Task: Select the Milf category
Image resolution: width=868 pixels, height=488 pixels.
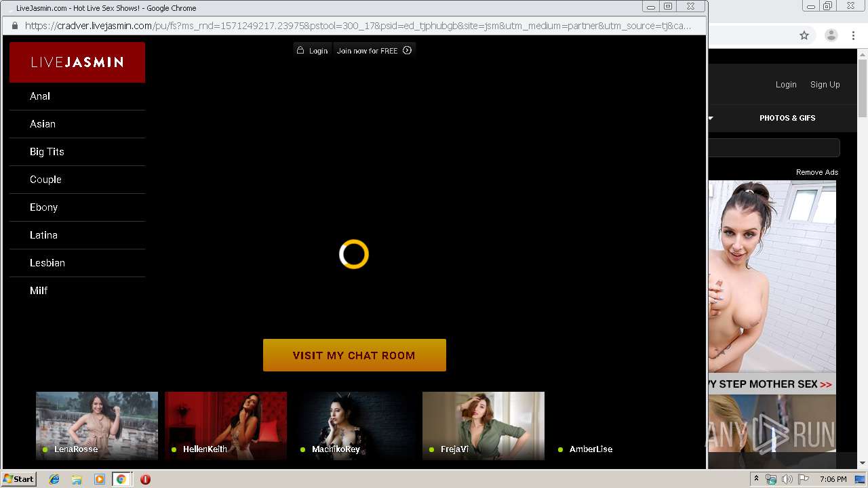Action: (x=77, y=291)
